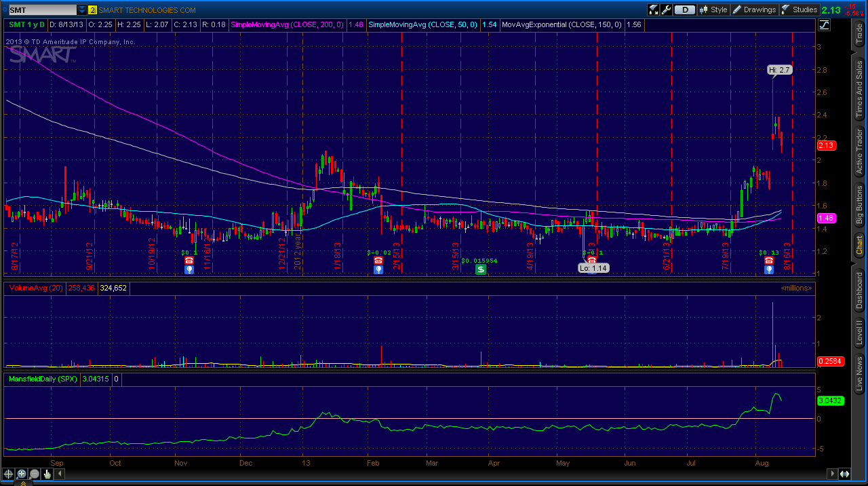The width and height of the screenshot is (868, 486).
Task: Expand the Studies menu
Action: (800, 10)
